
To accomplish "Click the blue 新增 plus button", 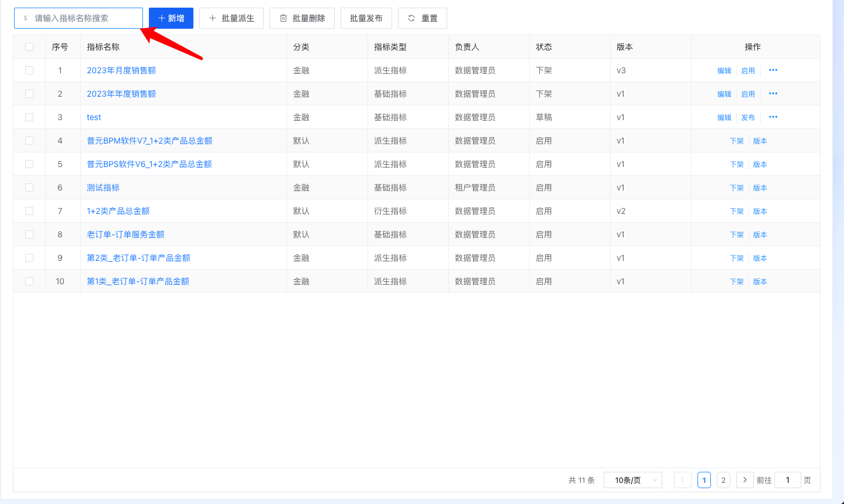I will (171, 18).
